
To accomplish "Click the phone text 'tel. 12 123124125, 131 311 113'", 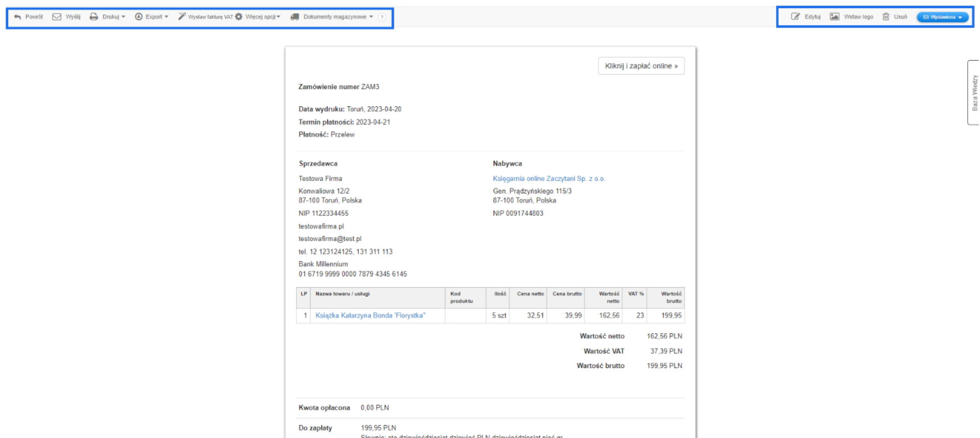I will [x=346, y=252].
